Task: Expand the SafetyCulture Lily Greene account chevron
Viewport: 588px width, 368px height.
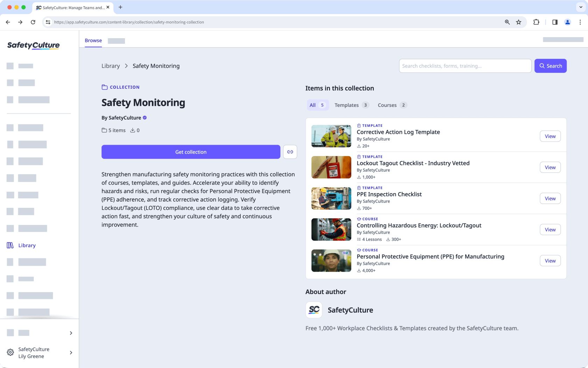Action: 71,353
